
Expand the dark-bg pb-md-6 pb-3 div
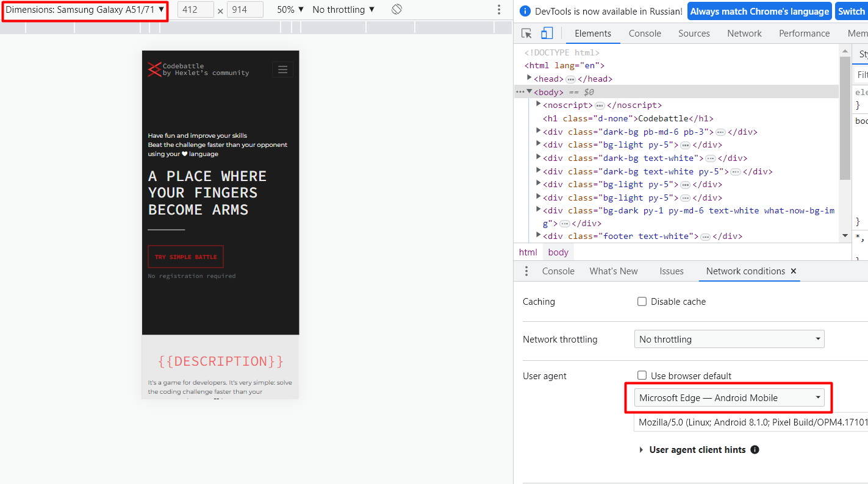coord(539,131)
